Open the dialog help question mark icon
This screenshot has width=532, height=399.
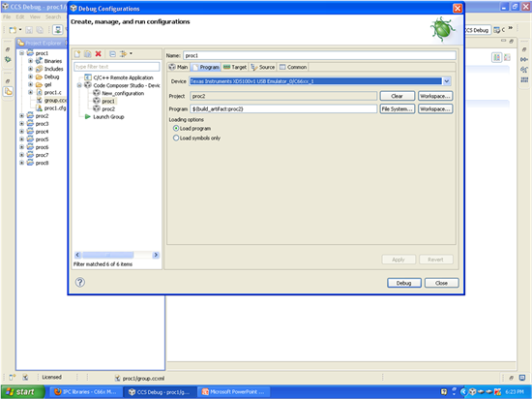pyautogui.click(x=80, y=282)
